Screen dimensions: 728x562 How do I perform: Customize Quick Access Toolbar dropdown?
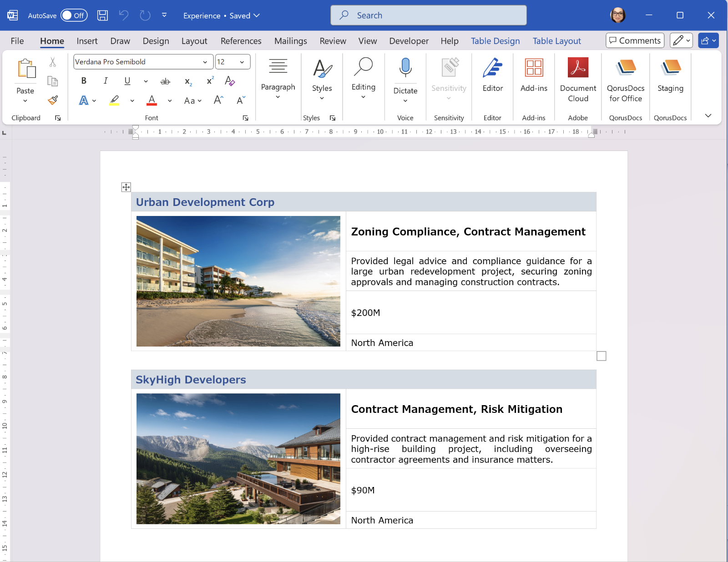click(164, 15)
